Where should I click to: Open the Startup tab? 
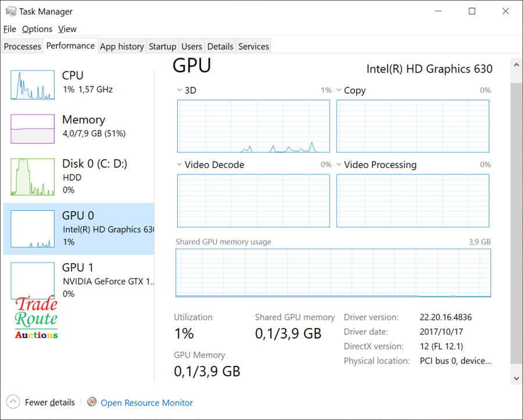tap(162, 46)
